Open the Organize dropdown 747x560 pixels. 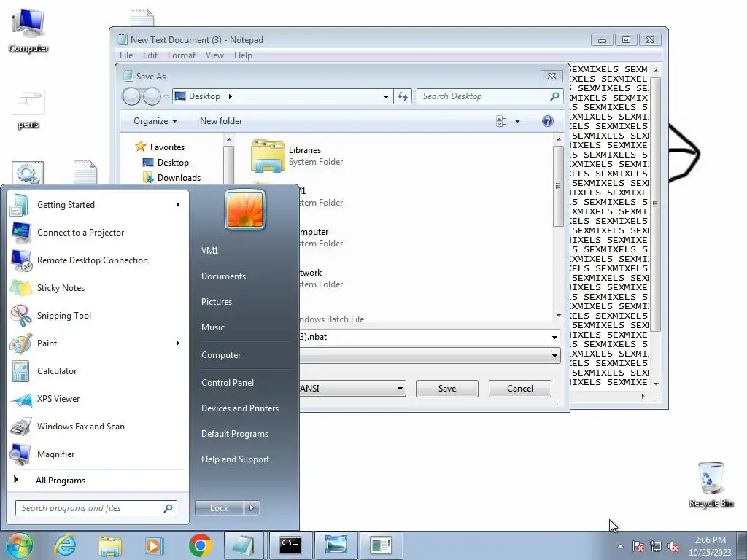tap(155, 121)
